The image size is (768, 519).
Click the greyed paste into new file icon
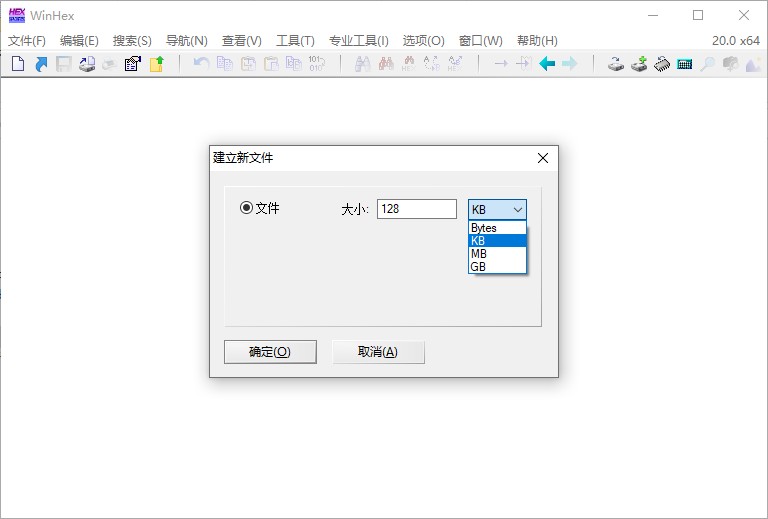293,64
